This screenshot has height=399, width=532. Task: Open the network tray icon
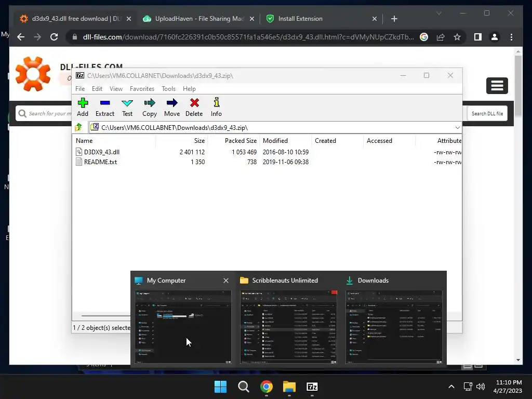[x=468, y=387]
